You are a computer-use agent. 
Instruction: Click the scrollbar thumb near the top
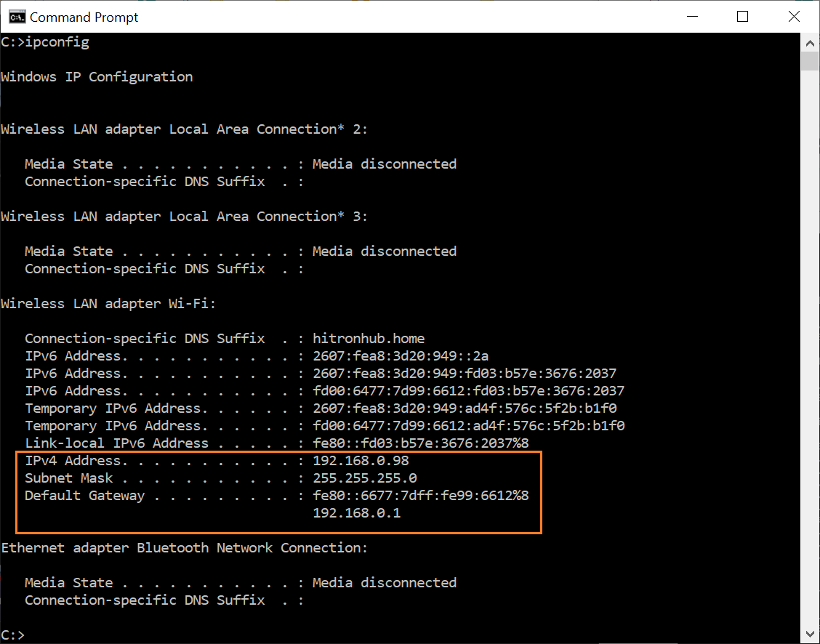810,62
